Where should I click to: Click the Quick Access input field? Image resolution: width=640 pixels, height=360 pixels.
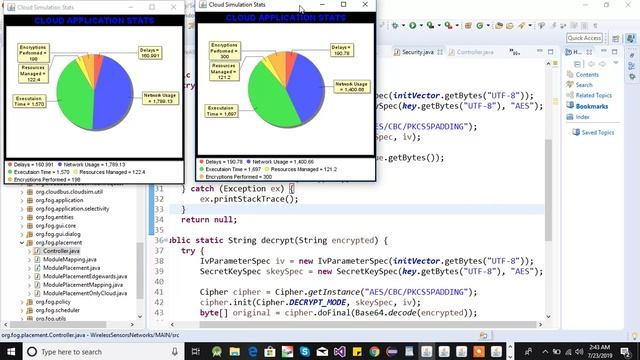(584, 38)
